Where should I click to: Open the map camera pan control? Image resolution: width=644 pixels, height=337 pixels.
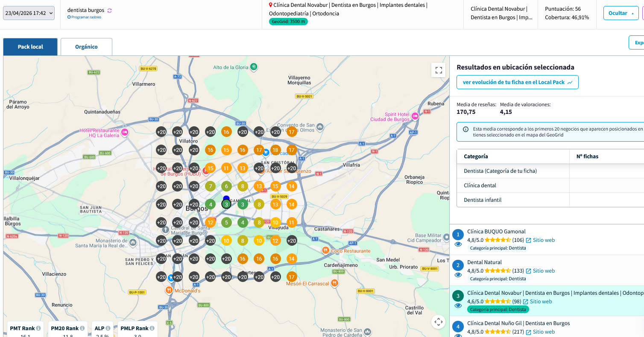click(x=439, y=322)
